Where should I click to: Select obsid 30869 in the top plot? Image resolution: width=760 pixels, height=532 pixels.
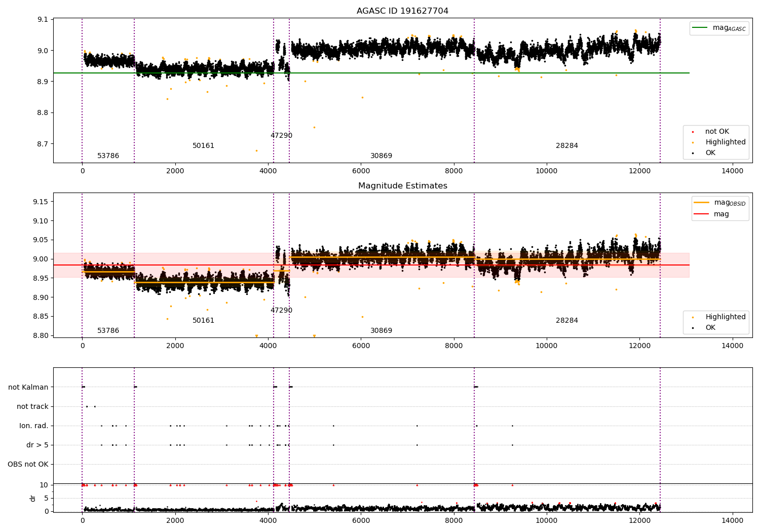tap(381, 156)
